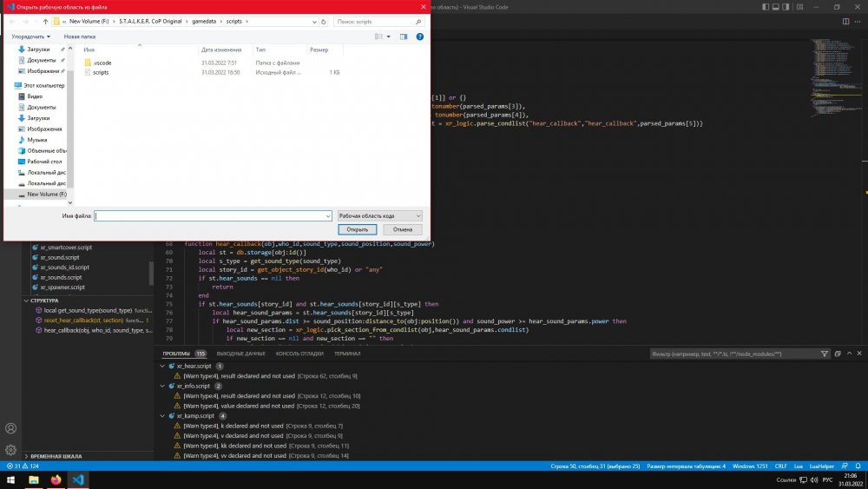Open the Manage gear icon in VS Code
Viewport: 868px width, 489px height.
point(11,450)
